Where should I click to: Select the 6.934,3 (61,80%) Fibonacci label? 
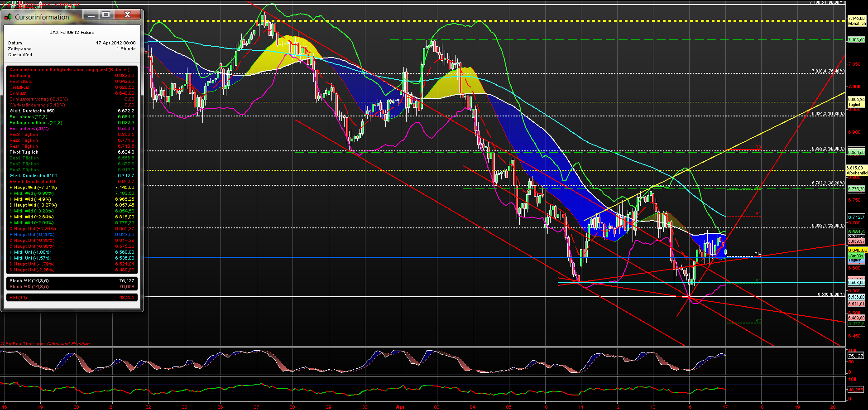(x=828, y=114)
